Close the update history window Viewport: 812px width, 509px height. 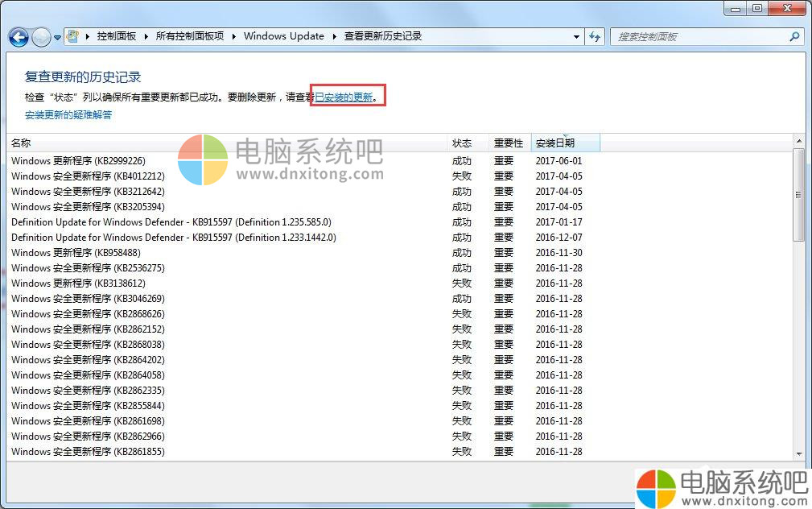(787, 8)
